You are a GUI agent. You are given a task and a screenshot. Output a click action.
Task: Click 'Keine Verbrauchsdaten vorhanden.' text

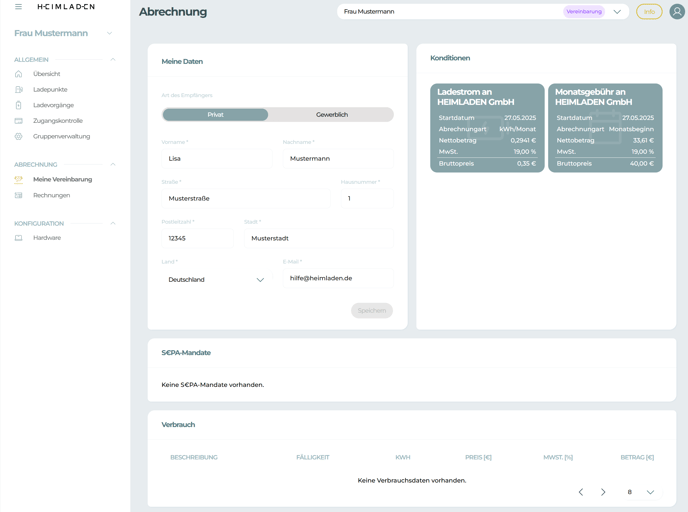point(412,480)
